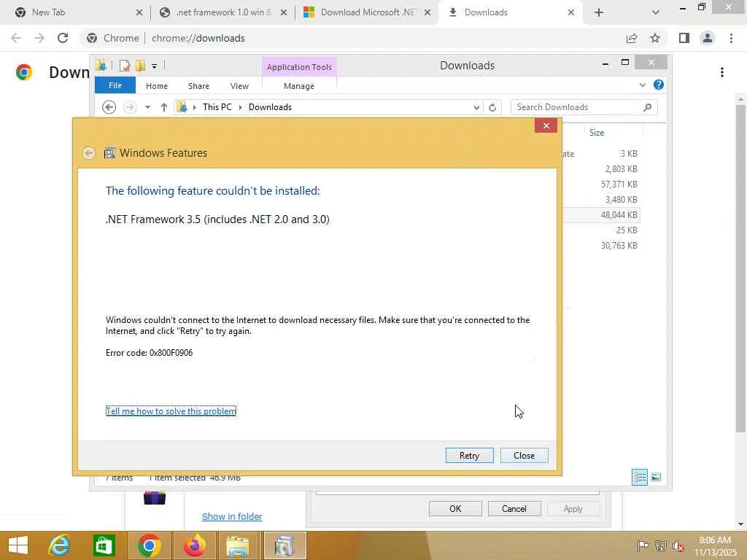Click the share page icon in Chrome
Screen dimensions: 747x560
click(632, 38)
